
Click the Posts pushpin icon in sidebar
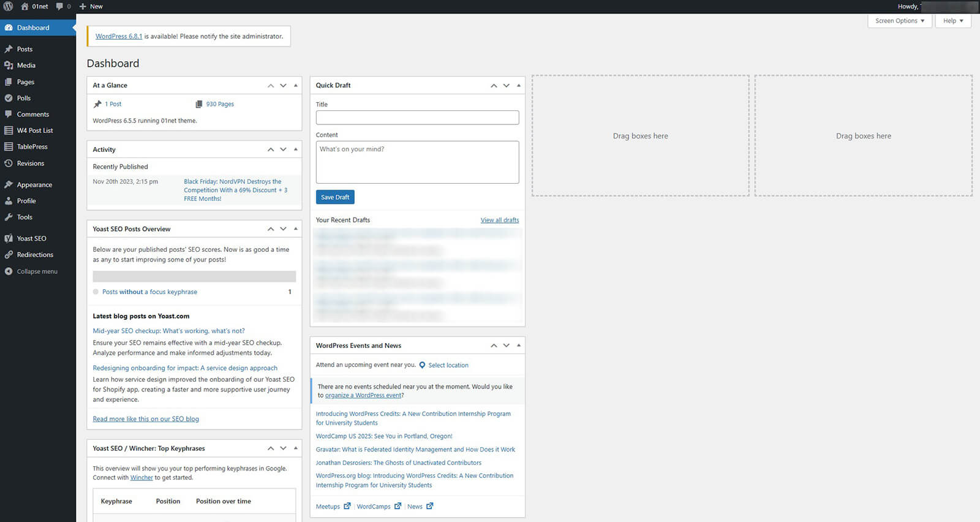point(9,49)
